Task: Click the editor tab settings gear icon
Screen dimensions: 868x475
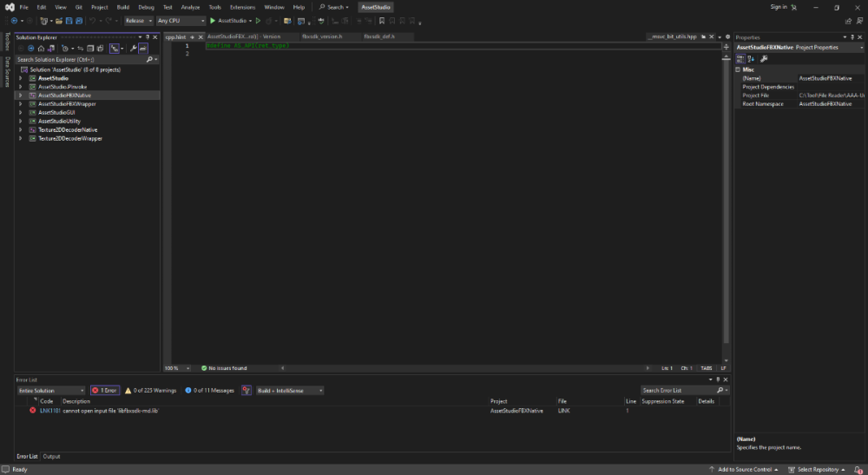Action: (x=728, y=36)
